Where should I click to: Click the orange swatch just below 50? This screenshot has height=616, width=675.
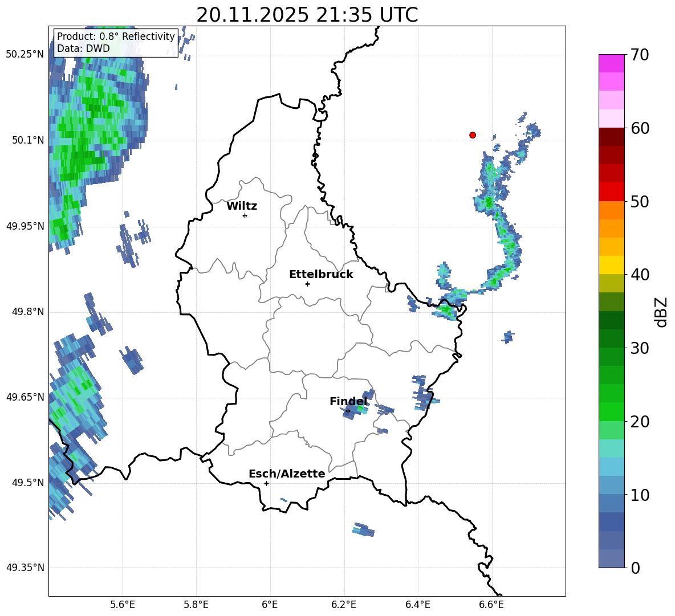point(611,210)
